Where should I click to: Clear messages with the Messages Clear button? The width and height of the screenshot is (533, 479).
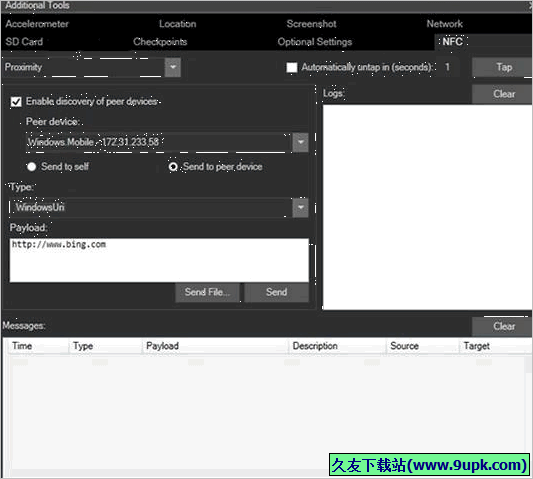click(x=503, y=326)
